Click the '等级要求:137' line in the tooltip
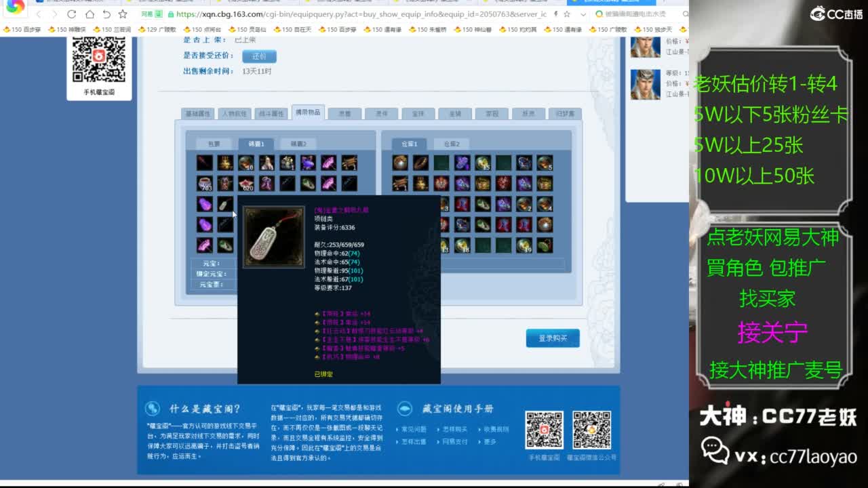Viewport: 868px width, 488px height. [333, 287]
